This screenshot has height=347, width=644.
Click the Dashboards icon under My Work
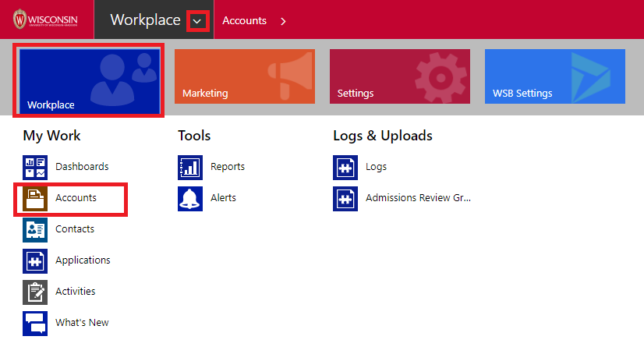click(x=35, y=167)
